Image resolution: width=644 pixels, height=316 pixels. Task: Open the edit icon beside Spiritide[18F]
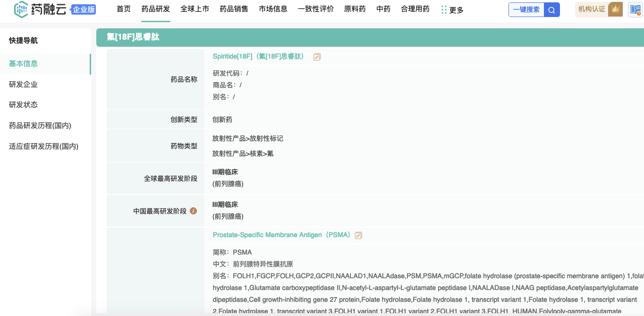[317, 57]
